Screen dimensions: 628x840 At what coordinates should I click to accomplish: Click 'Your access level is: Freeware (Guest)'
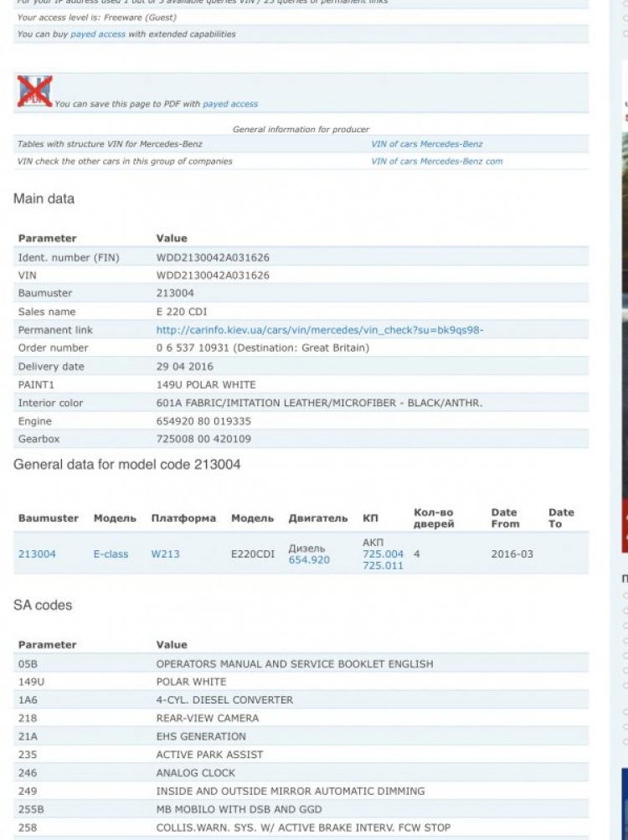pos(97,18)
